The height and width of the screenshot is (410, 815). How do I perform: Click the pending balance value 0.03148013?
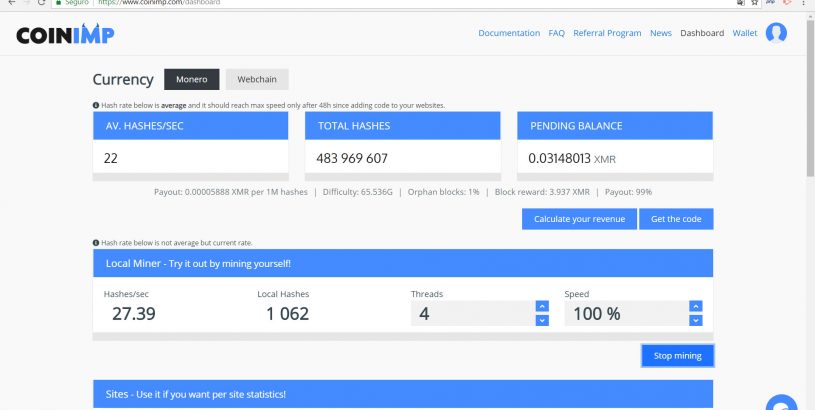tap(559, 158)
